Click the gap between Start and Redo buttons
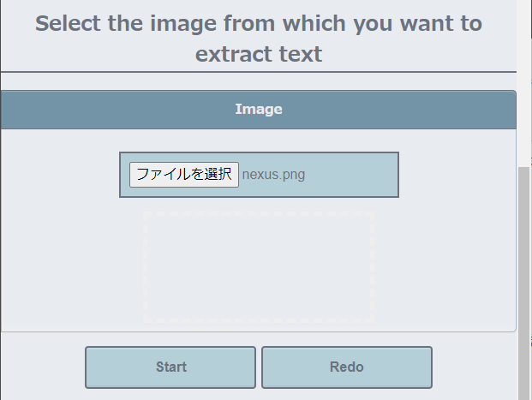532x400 pixels. [259, 367]
